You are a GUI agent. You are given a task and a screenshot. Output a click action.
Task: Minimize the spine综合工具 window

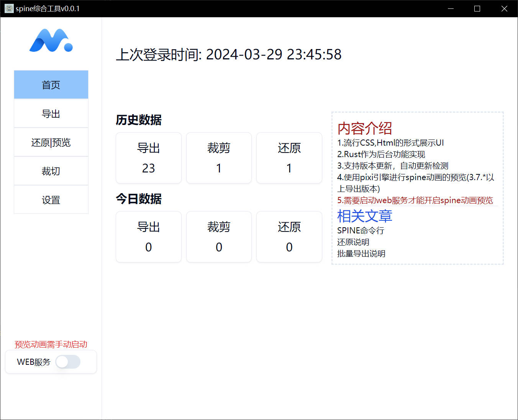(451, 8)
